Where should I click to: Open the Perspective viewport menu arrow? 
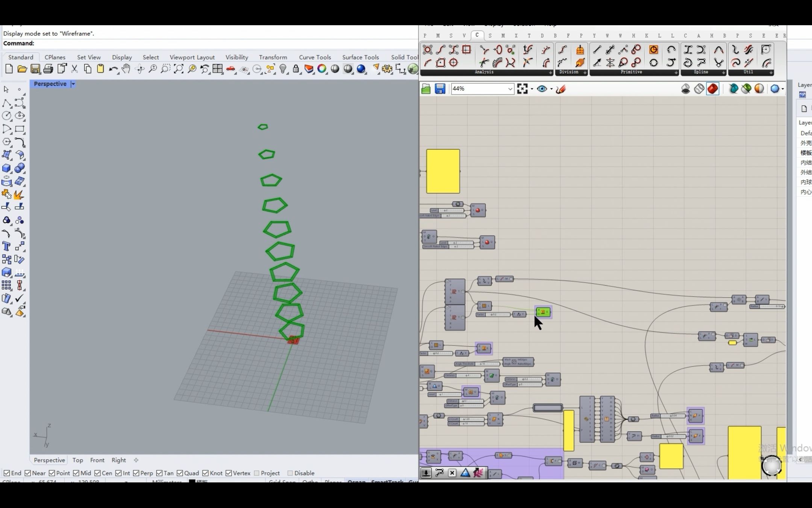click(x=73, y=84)
